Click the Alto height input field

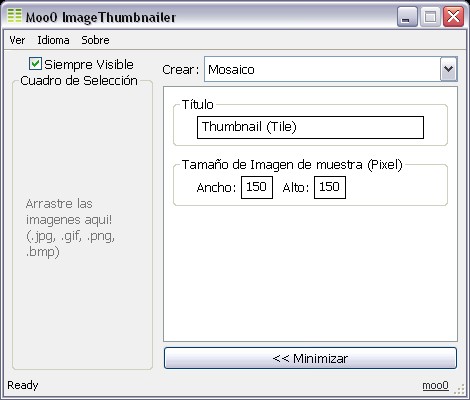(330, 187)
